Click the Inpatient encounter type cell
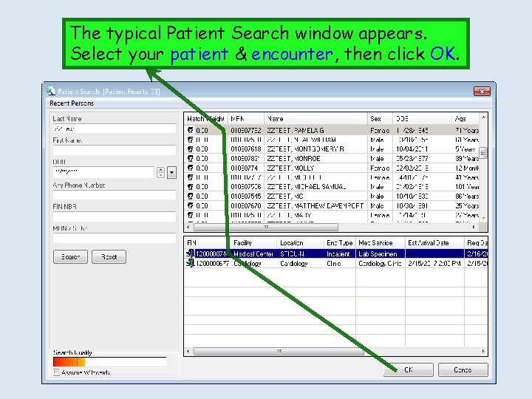 pyautogui.click(x=340, y=253)
